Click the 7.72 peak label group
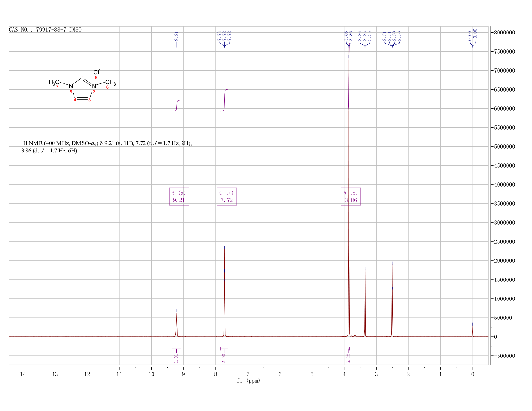Image resolution: width=532 pixels, height=411 pixels. tap(224, 36)
